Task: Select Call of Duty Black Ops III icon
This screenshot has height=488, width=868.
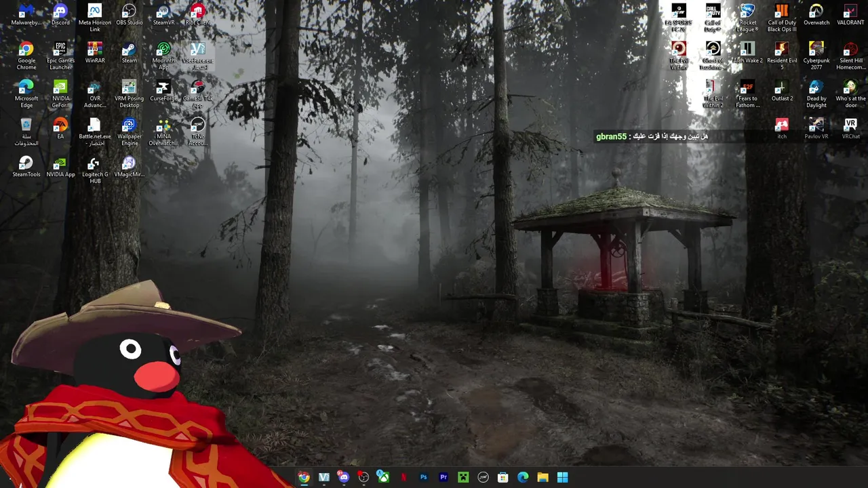Action: (782, 18)
